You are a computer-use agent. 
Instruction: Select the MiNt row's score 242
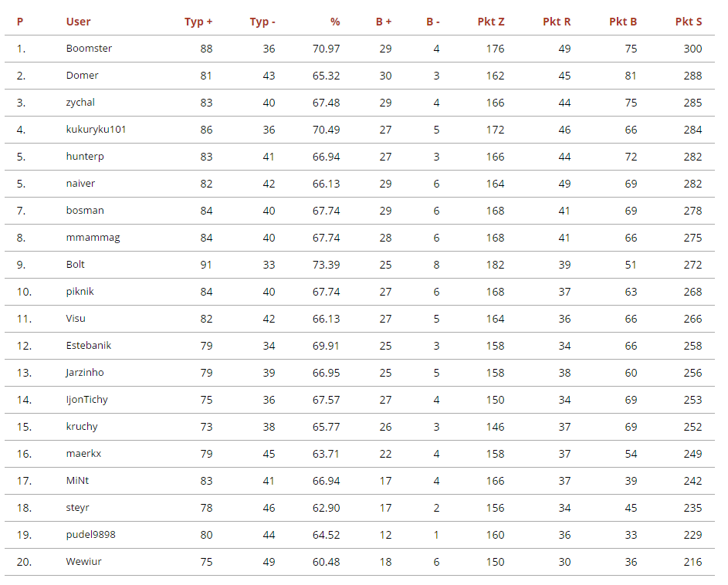pyautogui.click(x=692, y=481)
